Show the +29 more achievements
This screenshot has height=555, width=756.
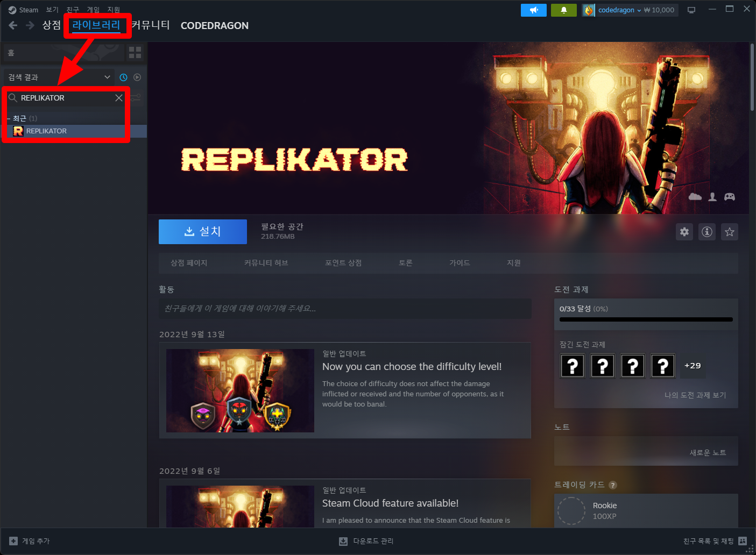(693, 366)
